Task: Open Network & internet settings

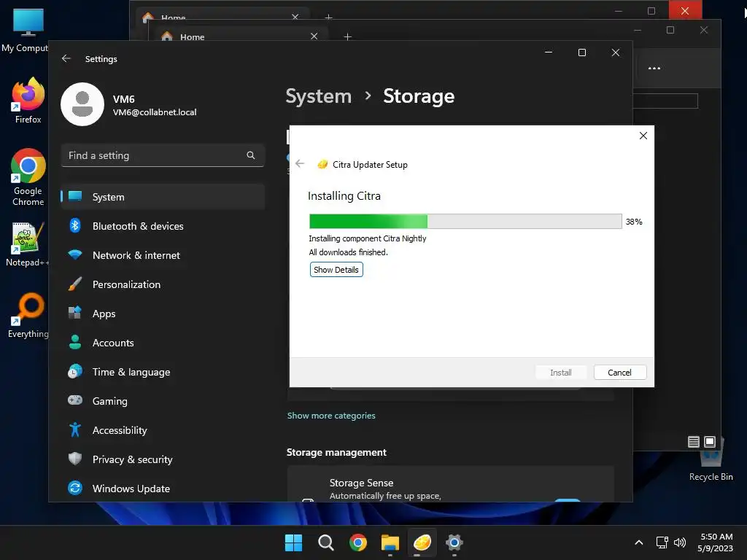Action: pyautogui.click(x=163, y=255)
